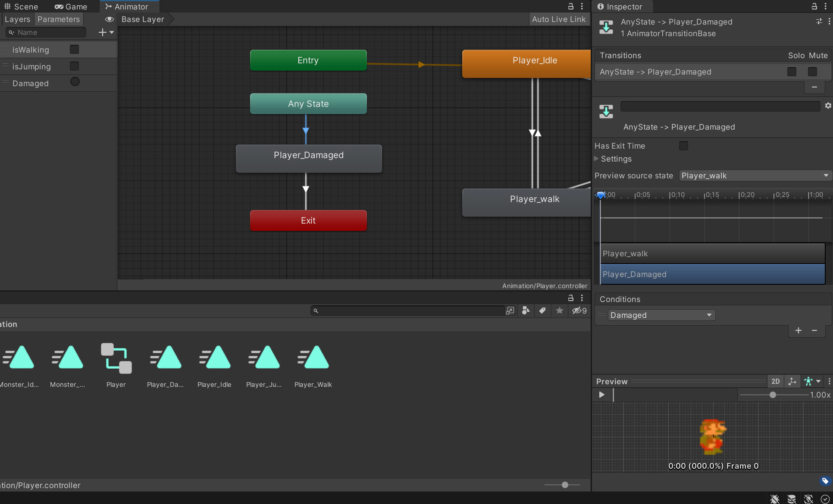The width and height of the screenshot is (833, 504).
Task: Click the Project search field
Action: point(407,311)
